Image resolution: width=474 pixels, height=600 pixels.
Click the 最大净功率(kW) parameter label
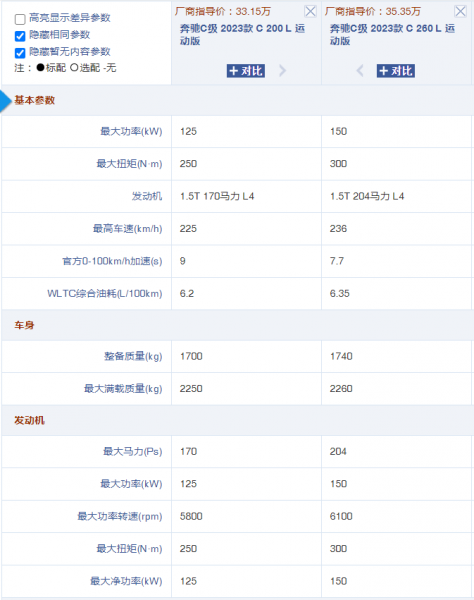tap(126, 581)
